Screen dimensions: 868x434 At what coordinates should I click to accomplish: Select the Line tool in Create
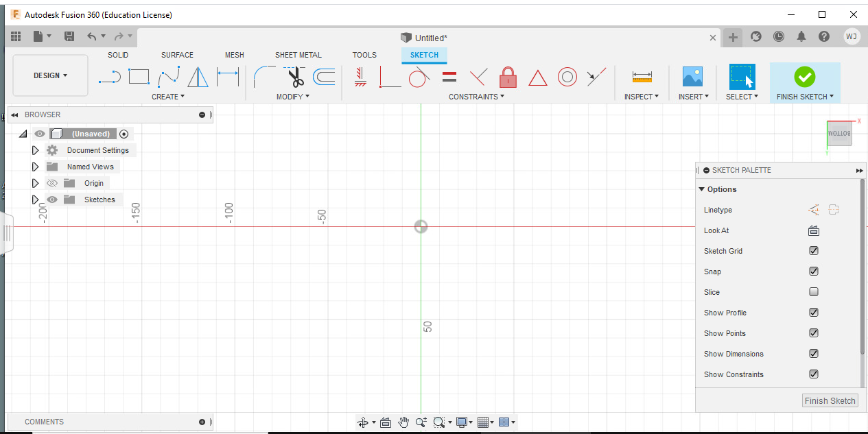click(x=109, y=77)
